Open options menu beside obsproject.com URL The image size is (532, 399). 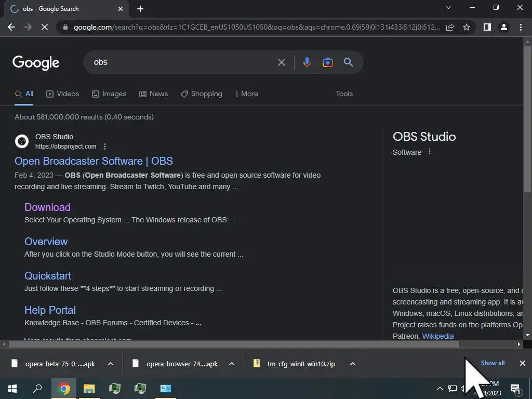point(105,147)
